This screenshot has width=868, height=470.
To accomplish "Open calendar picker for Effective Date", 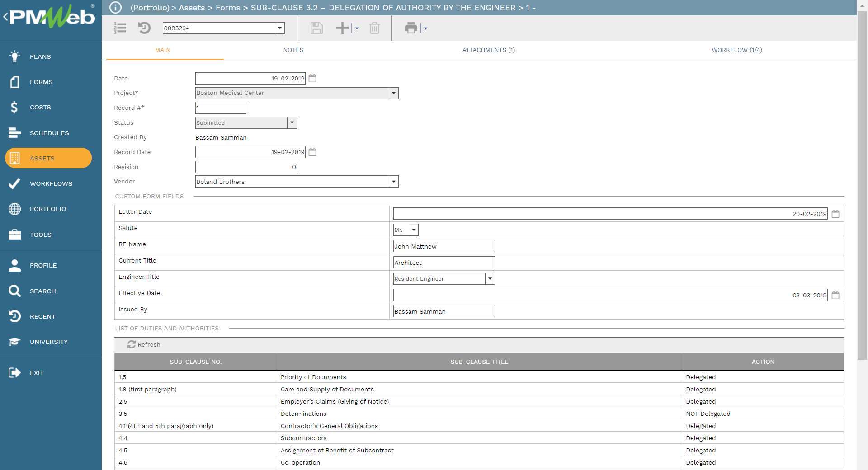I will point(835,295).
